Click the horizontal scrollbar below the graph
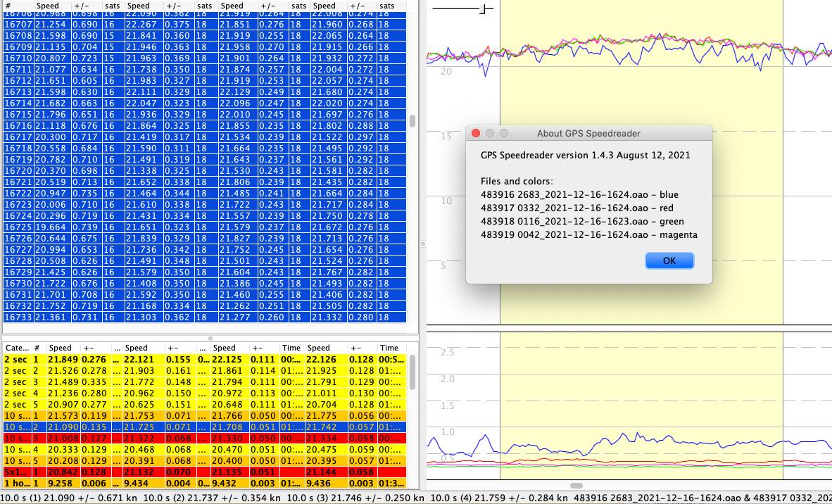The image size is (832, 504). coord(576,486)
